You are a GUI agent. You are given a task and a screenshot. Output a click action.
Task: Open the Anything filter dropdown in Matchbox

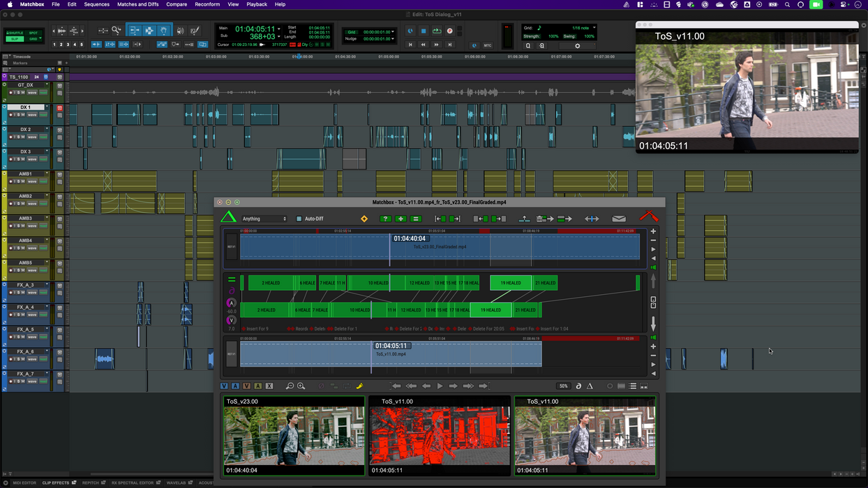[x=264, y=218]
